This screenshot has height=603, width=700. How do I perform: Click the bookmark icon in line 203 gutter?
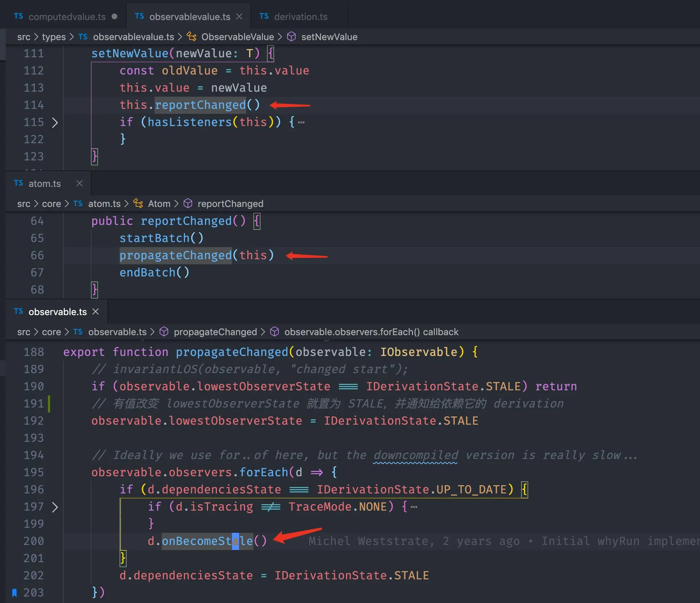(14, 592)
